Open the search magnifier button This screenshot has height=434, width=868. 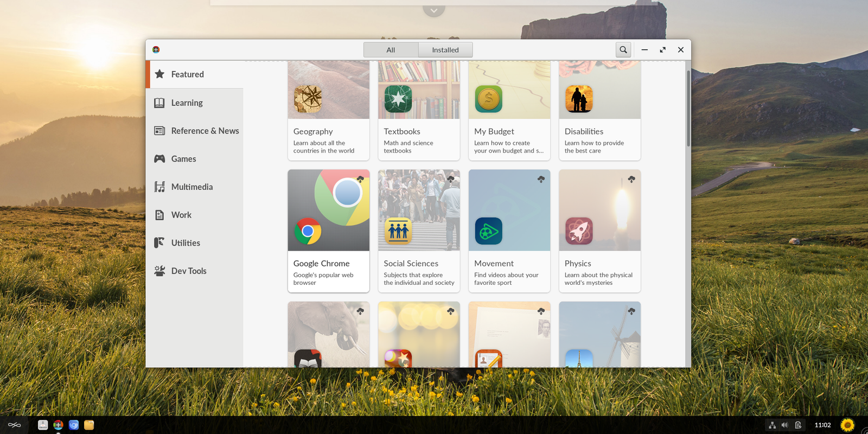(623, 49)
